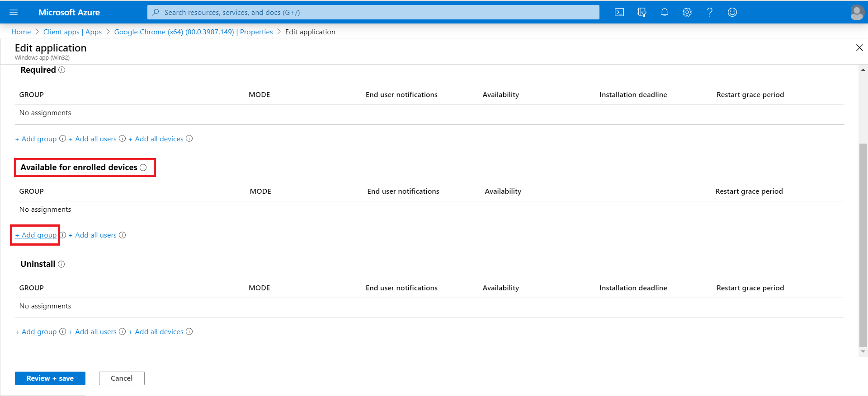The height and width of the screenshot is (396, 868).
Task: Click the Cancel button
Action: tap(122, 378)
